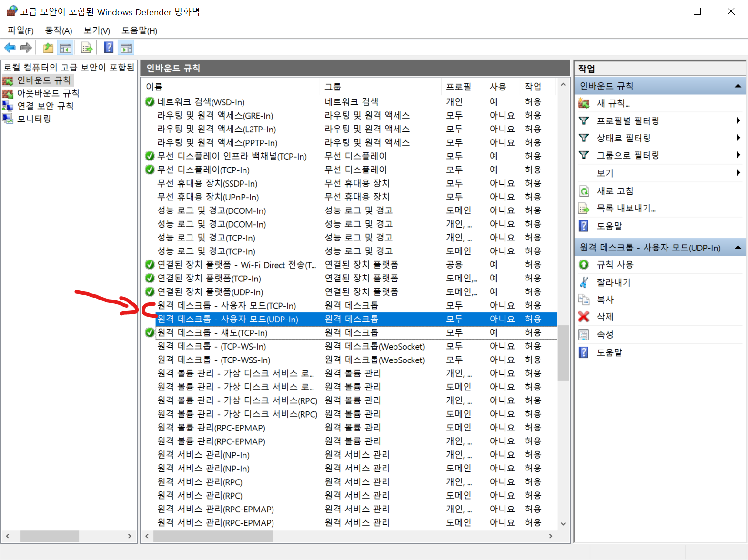The height and width of the screenshot is (560, 748).
Task: Click 도움말 under the 인바운드 규칙 section
Action: 609,226
